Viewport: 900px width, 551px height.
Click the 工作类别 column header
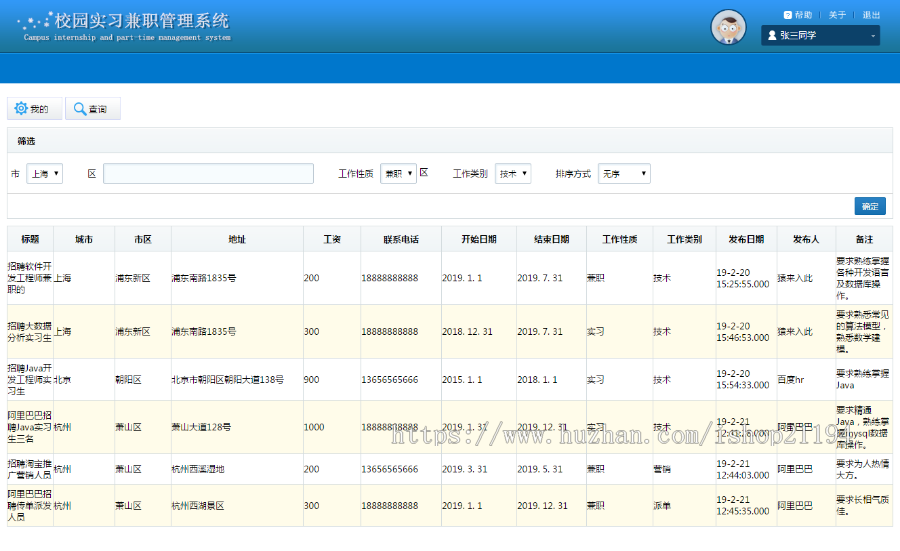tap(684, 239)
